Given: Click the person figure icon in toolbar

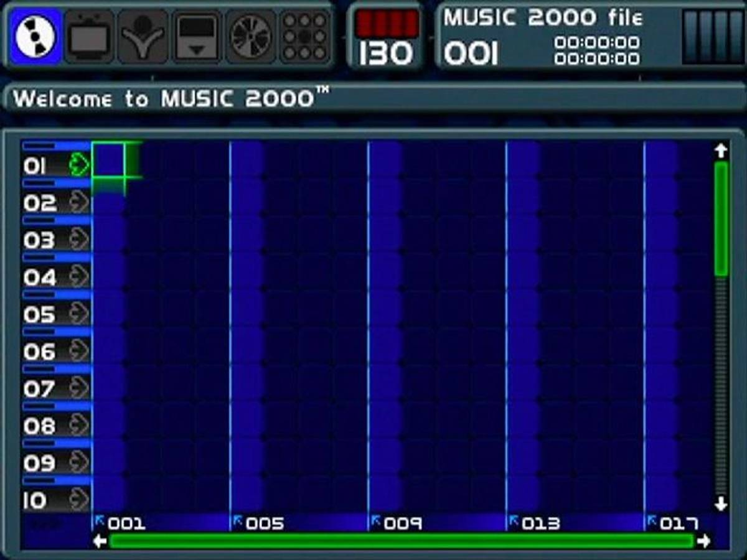Looking at the screenshot, I should (143, 36).
